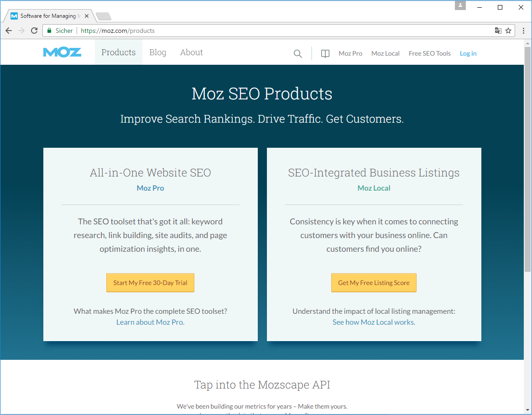The height and width of the screenshot is (415, 532).
Task: Maximize the browser window
Action: pos(500,7)
